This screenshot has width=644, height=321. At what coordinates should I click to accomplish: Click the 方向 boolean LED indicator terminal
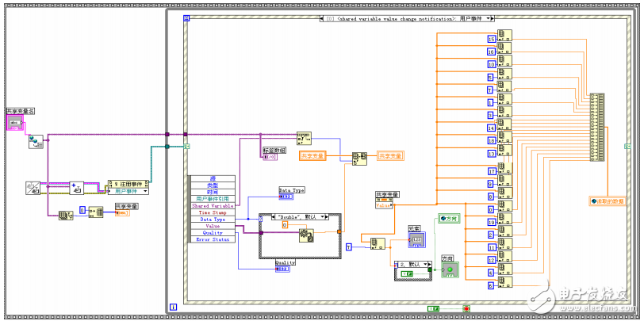coord(450,269)
